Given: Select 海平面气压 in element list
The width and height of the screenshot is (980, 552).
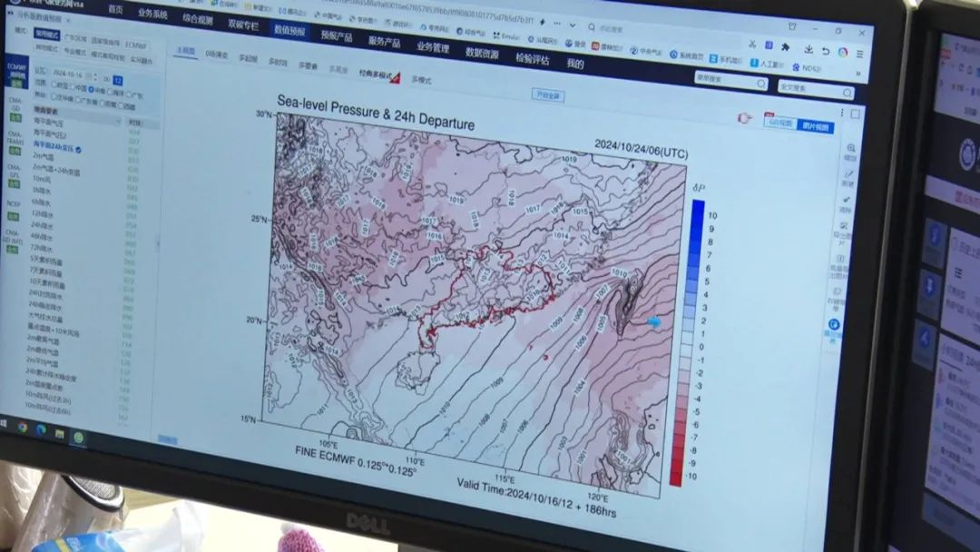Looking at the screenshot, I should 48,123.
